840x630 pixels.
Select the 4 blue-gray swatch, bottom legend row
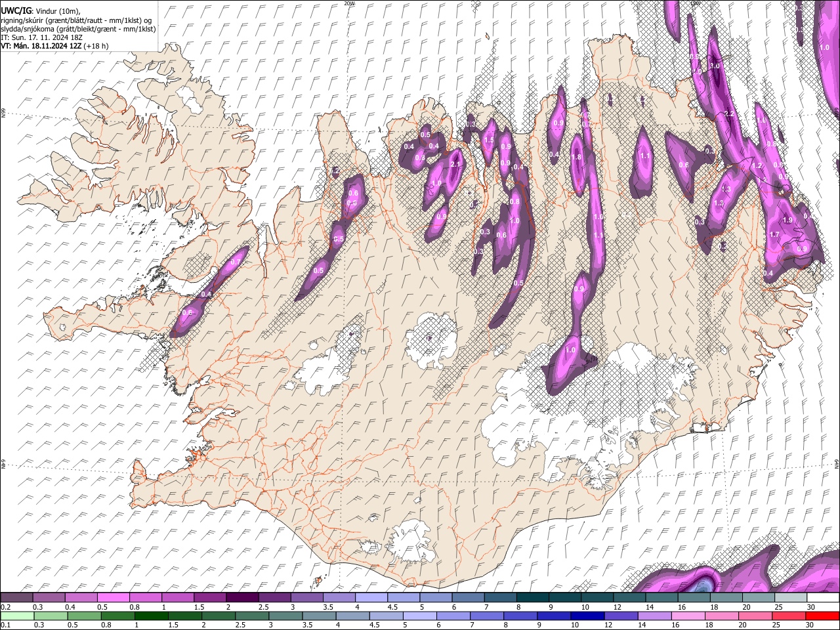[352, 616]
